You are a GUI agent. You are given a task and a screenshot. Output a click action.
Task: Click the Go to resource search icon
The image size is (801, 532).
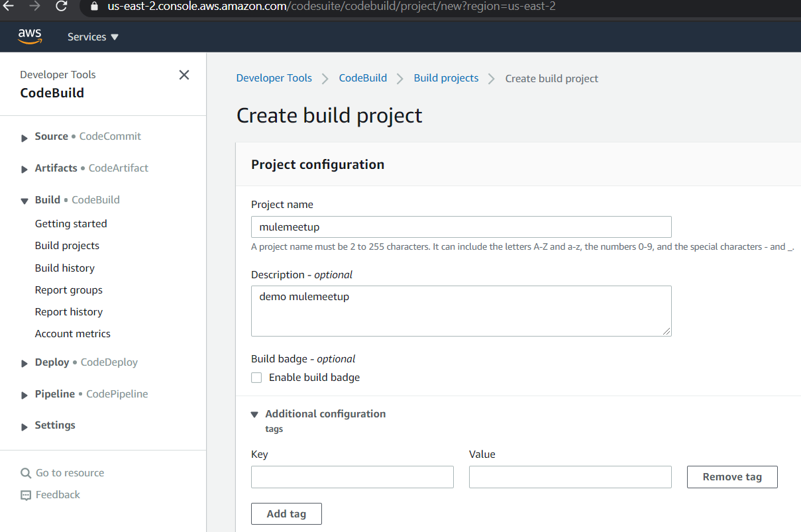(x=26, y=473)
